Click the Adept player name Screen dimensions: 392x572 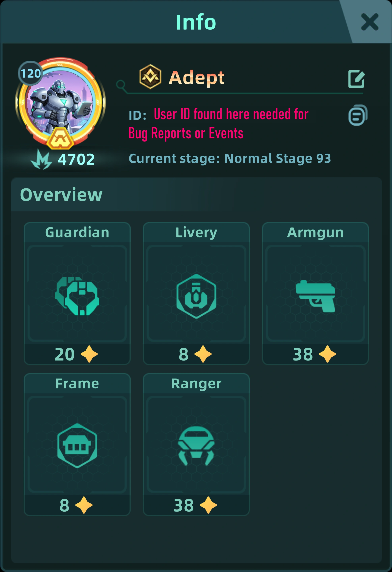[196, 78]
